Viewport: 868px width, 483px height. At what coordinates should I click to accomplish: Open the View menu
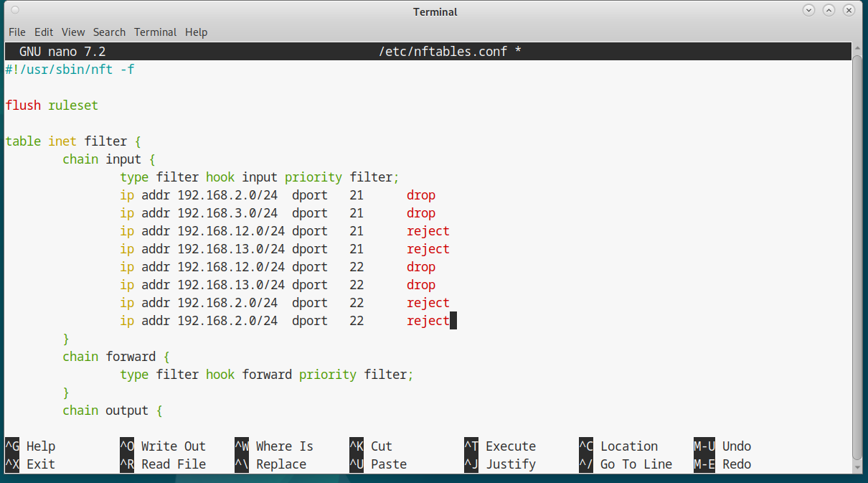73,32
